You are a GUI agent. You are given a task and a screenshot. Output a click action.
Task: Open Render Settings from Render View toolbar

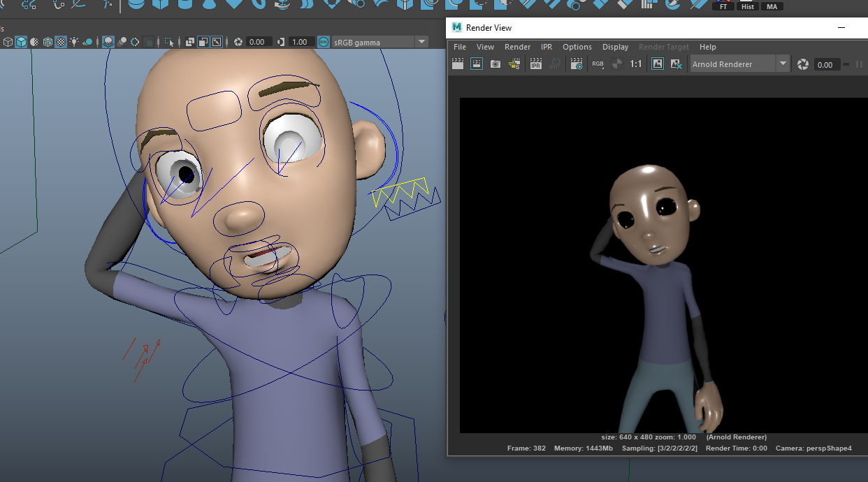(x=577, y=64)
